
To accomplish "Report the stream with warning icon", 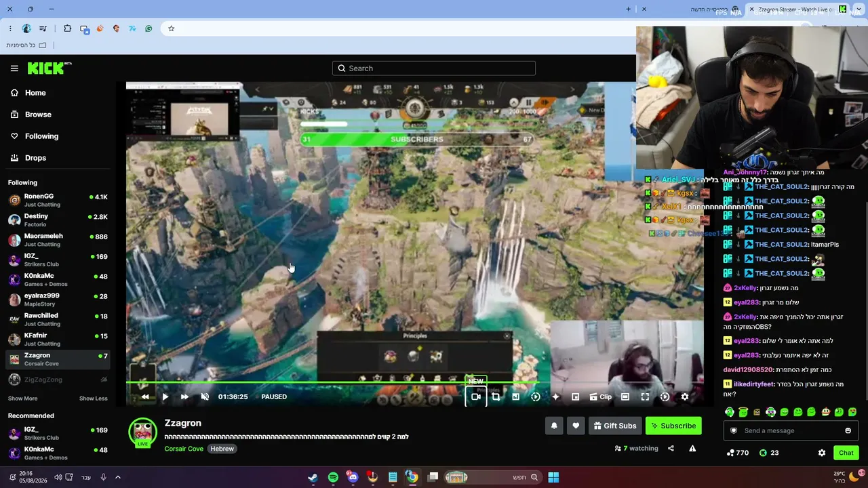I will [692, 448].
